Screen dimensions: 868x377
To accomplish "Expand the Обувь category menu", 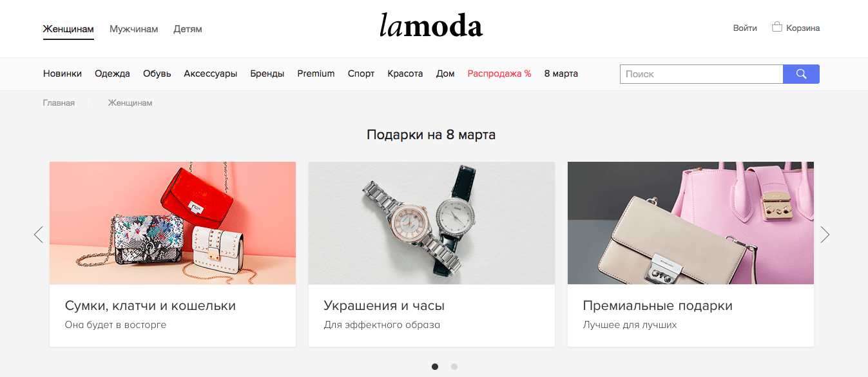I will pos(157,73).
